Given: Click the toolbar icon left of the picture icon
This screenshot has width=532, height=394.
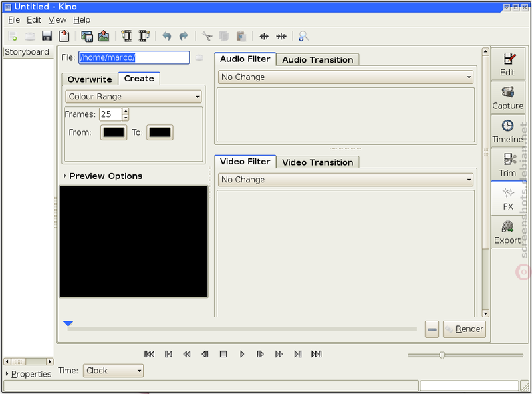Looking at the screenshot, I should click(x=87, y=36).
